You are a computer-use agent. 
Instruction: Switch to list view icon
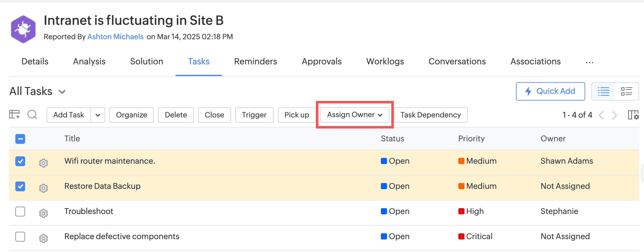tap(603, 91)
